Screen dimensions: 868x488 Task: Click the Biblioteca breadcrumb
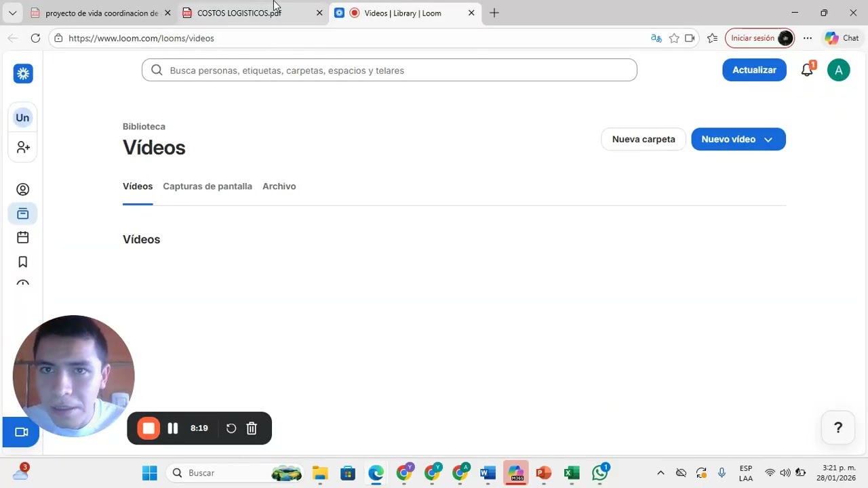coord(144,127)
